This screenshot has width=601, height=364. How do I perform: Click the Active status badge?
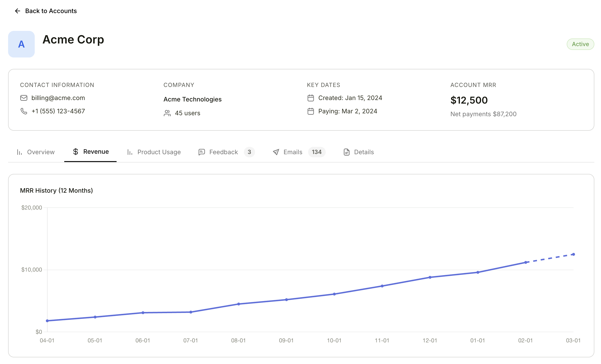coord(580,44)
